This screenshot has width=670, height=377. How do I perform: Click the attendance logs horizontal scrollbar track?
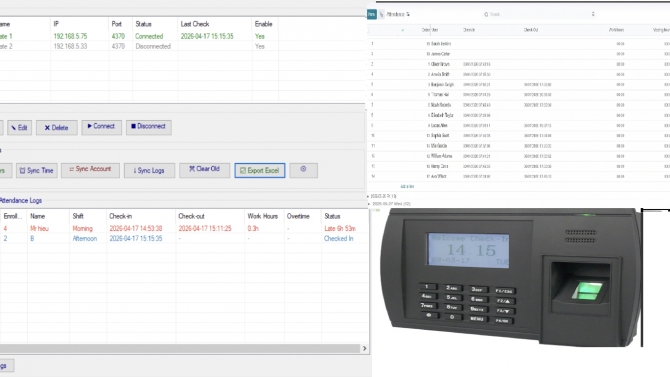tap(180, 348)
